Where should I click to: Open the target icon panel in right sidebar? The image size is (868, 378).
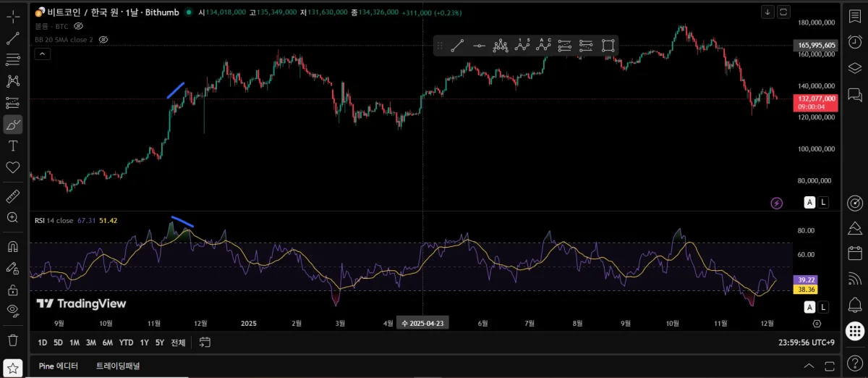(x=854, y=202)
